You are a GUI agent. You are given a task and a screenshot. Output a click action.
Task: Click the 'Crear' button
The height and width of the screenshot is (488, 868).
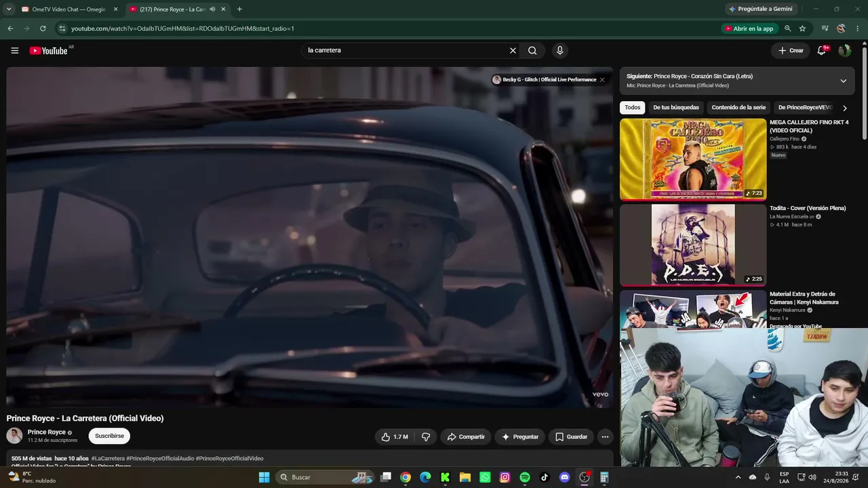point(791,50)
